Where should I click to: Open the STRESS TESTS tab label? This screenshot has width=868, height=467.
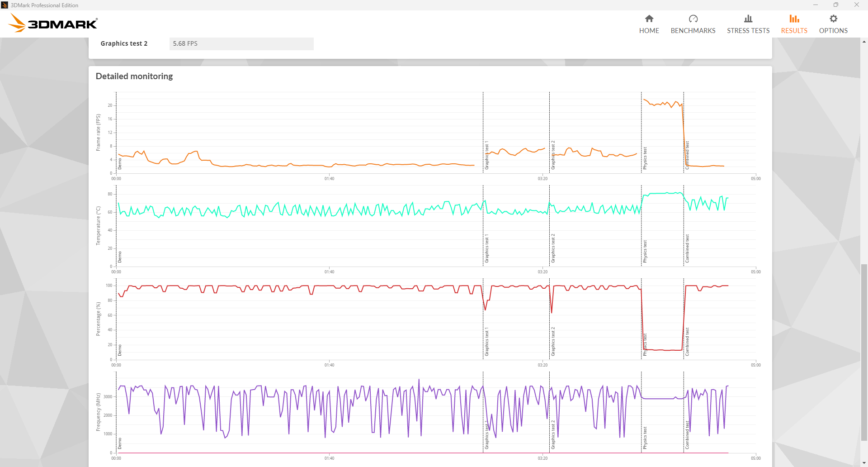coord(748,31)
